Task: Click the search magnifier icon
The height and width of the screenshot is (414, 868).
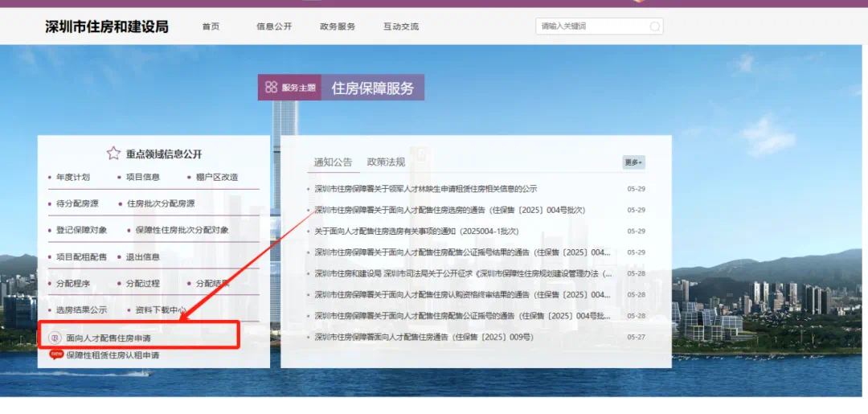Action: (654, 27)
